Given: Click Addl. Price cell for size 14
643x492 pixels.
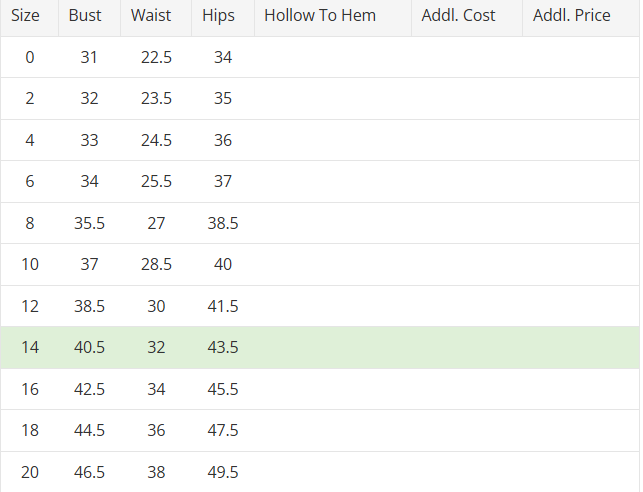Looking at the screenshot, I should (580, 347).
